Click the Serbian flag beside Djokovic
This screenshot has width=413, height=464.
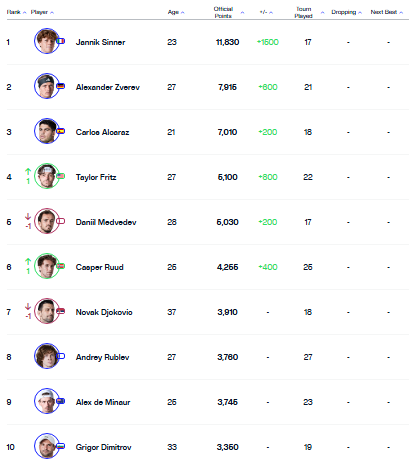tap(61, 311)
